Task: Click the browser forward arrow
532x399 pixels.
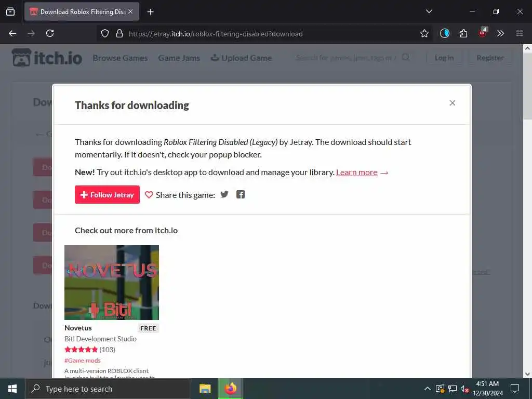Action: click(x=31, y=33)
